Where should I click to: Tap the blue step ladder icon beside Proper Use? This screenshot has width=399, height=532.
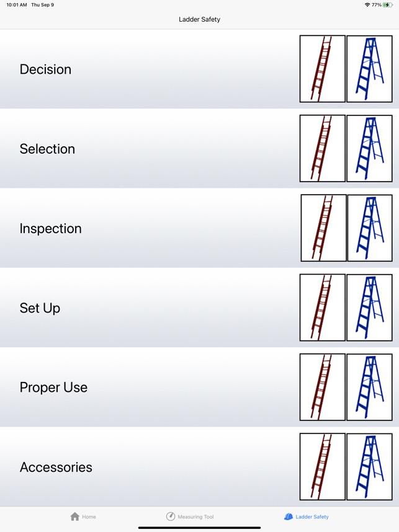click(370, 387)
